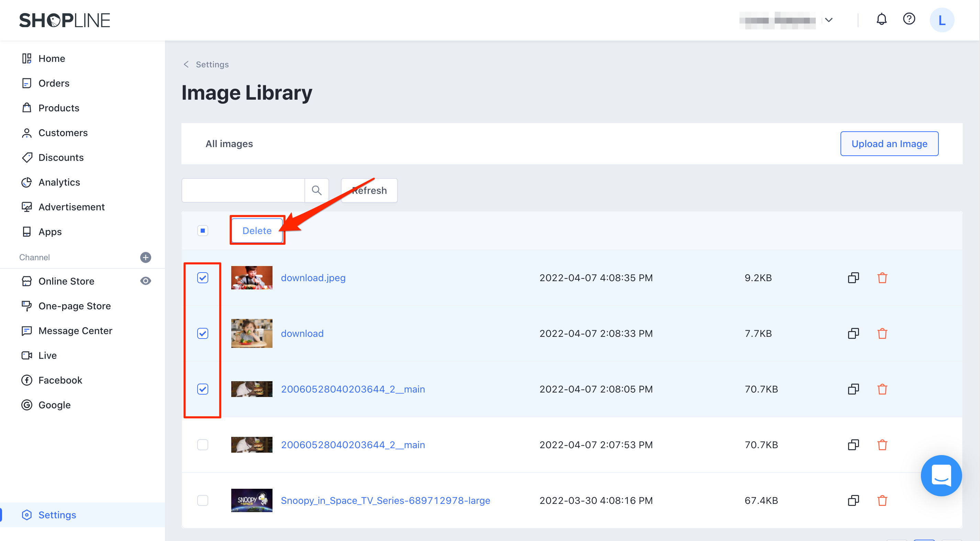Select the All images tab

pyautogui.click(x=229, y=144)
